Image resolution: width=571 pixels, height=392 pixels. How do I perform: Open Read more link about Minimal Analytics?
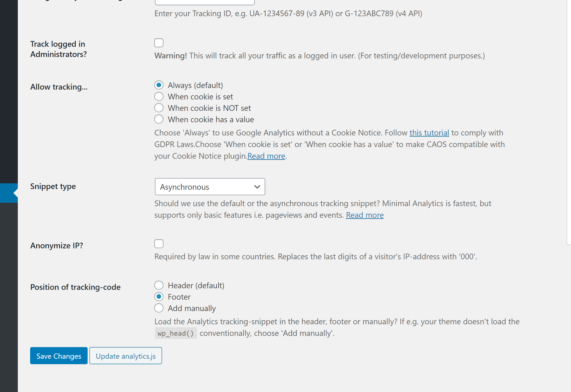point(365,215)
